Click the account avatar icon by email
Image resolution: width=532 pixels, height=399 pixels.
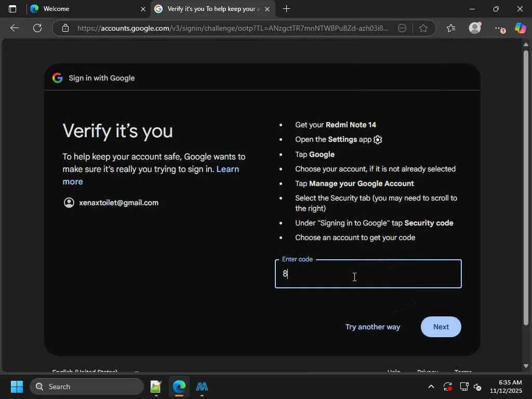[x=69, y=203]
